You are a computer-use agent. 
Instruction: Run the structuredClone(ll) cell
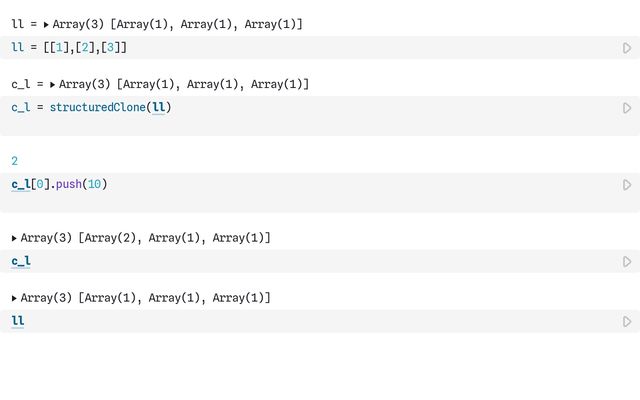(x=627, y=108)
